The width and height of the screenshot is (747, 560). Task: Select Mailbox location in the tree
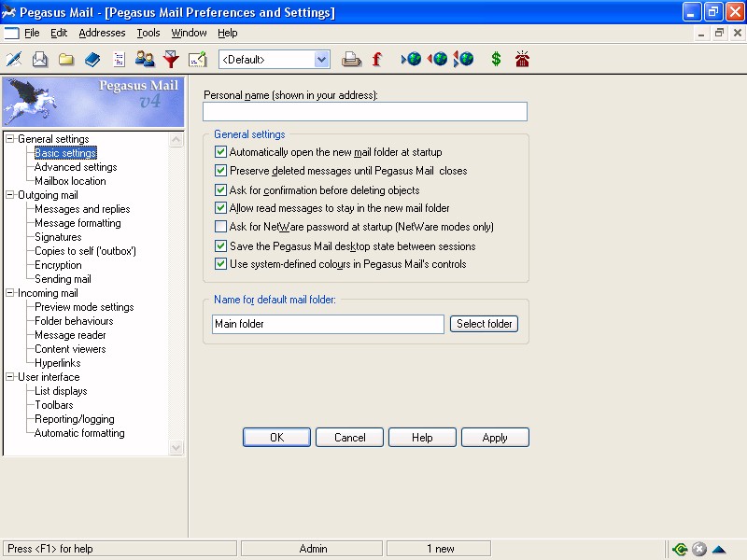pyautogui.click(x=71, y=181)
